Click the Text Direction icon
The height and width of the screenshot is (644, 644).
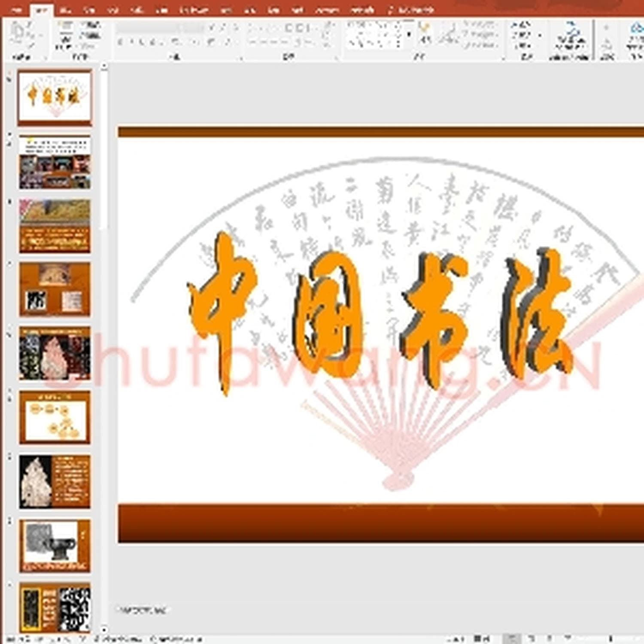[329, 26]
